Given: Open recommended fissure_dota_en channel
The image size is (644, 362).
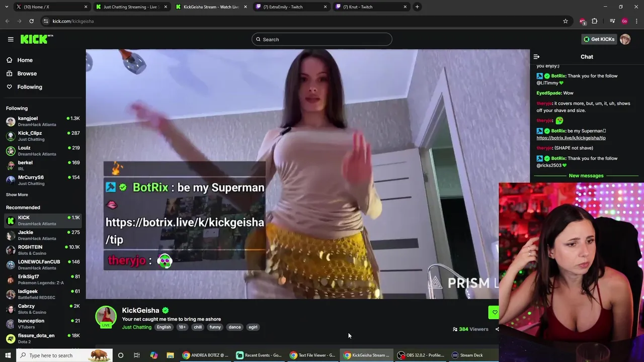Looking at the screenshot, I should [x=43, y=338].
